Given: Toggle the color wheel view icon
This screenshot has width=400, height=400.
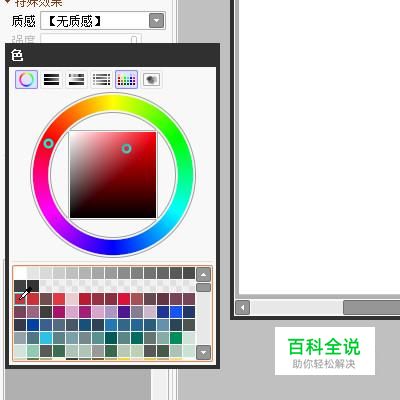Looking at the screenshot, I should tap(26, 79).
